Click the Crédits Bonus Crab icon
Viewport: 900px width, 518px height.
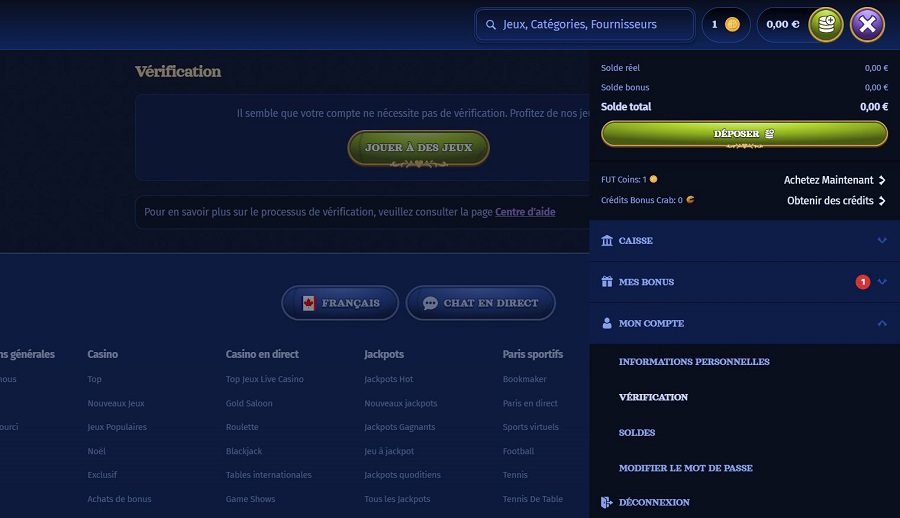pyautogui.click(x=690, y=200)
